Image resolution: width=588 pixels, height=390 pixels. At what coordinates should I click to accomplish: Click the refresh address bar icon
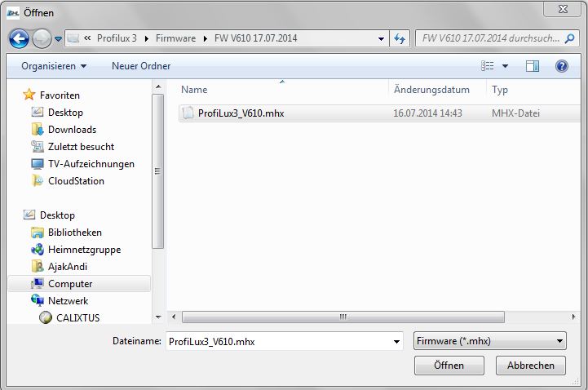[400, 38]
